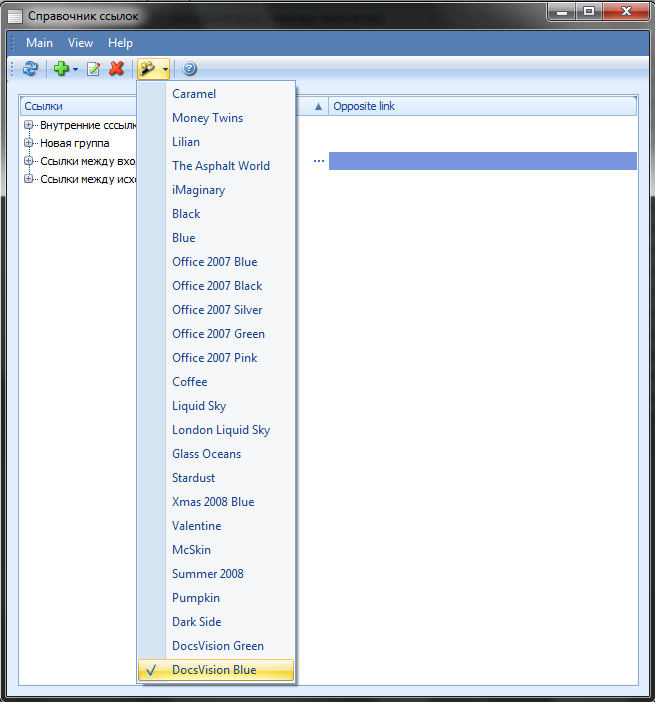Choose London Liquid Sky skin
The image size is (655, 702).
(216, 430)
